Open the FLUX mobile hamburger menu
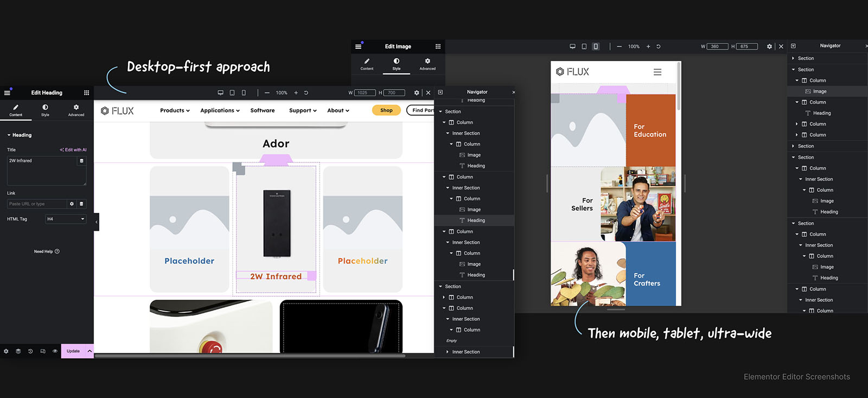868x398 pixels. (x=658, y=72)
